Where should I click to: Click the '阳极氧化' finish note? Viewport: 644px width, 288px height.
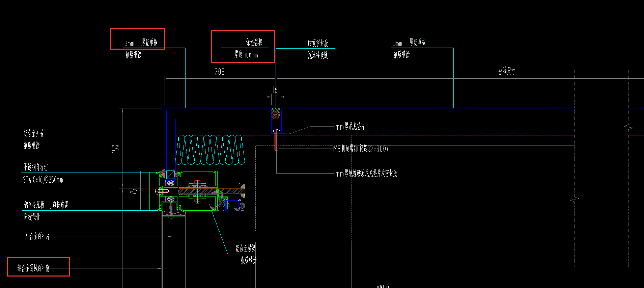click(32, 217)
